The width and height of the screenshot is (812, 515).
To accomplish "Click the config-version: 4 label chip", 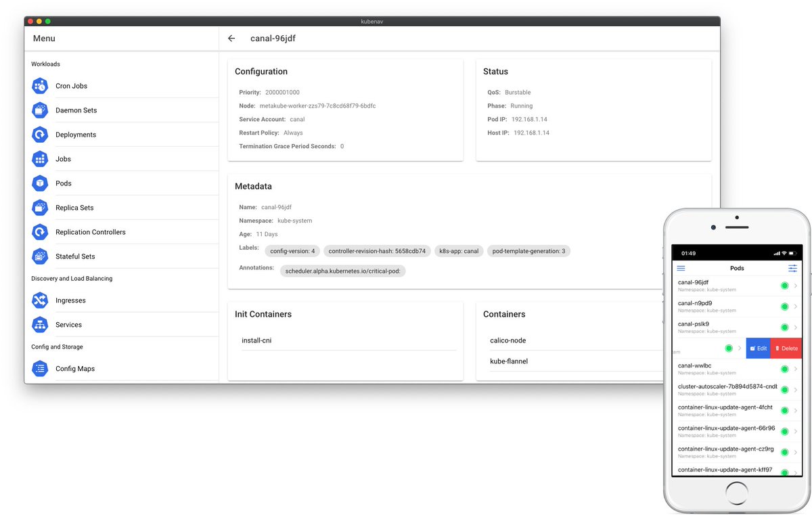I will (292, 251).
